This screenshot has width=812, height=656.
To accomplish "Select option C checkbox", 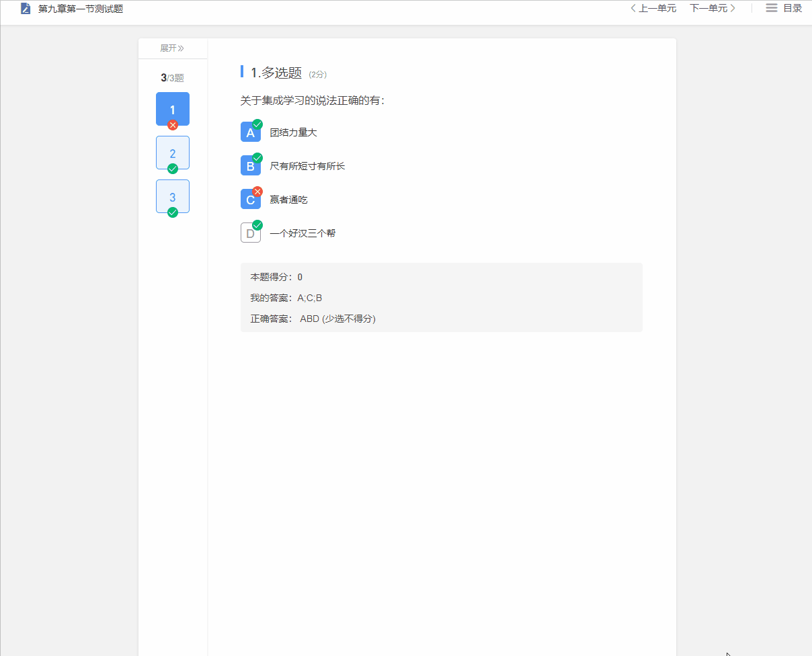I will pos(251,200).
